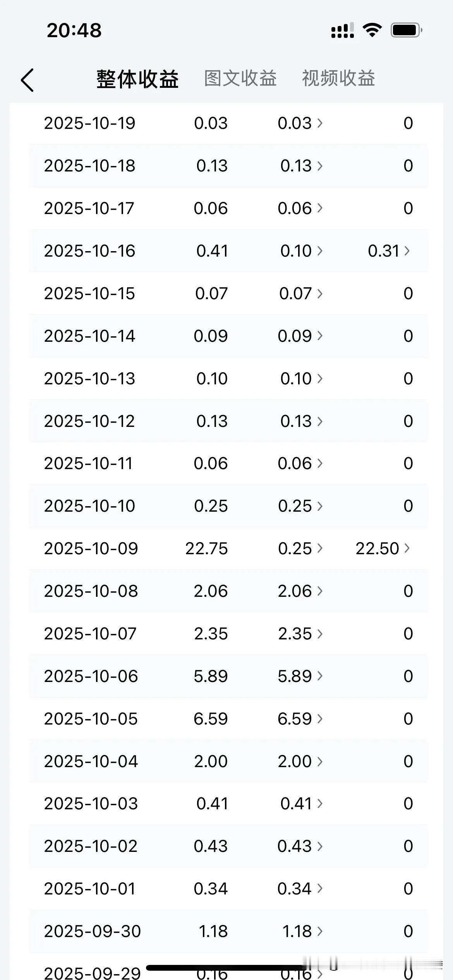Select the 2025-10-09 date row
This screenshot has width=453, height=980.
click(91, 548)
